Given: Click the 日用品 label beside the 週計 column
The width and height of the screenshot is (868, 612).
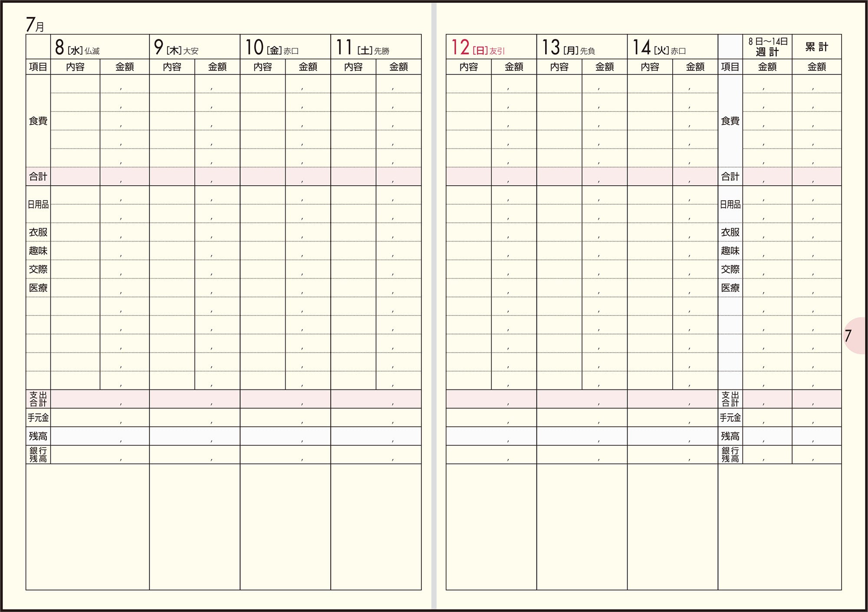Looking at the screenshot, I should point(730,204).
